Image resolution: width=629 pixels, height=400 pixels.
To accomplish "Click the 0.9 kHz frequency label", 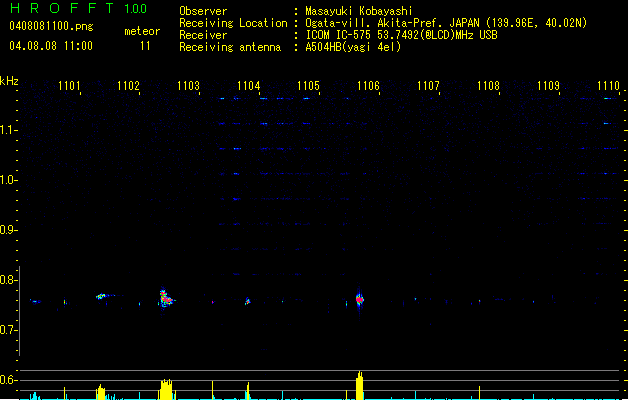I will (8, 230).
